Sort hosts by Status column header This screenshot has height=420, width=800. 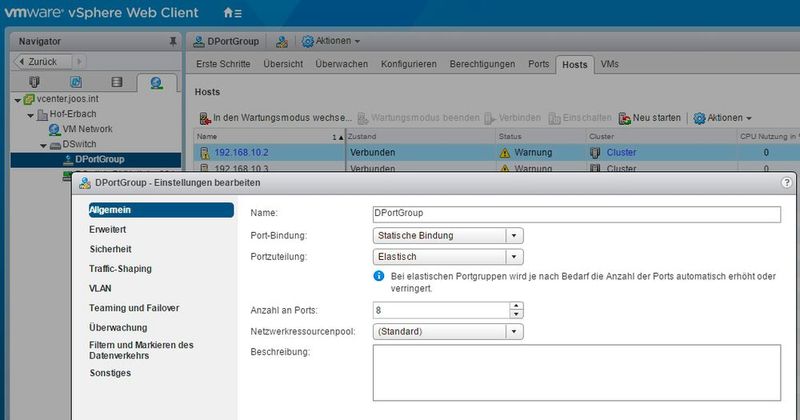coord(540,137)
